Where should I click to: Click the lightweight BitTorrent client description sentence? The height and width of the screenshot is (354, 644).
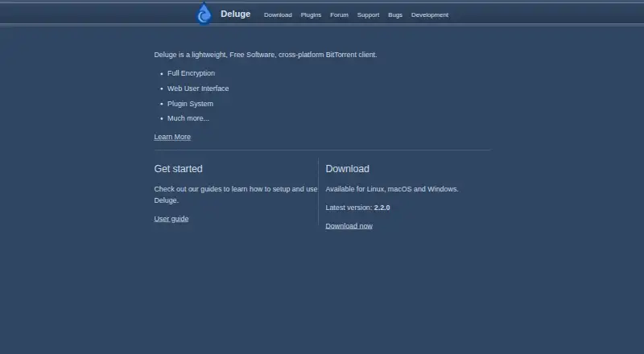pos(266,55)
